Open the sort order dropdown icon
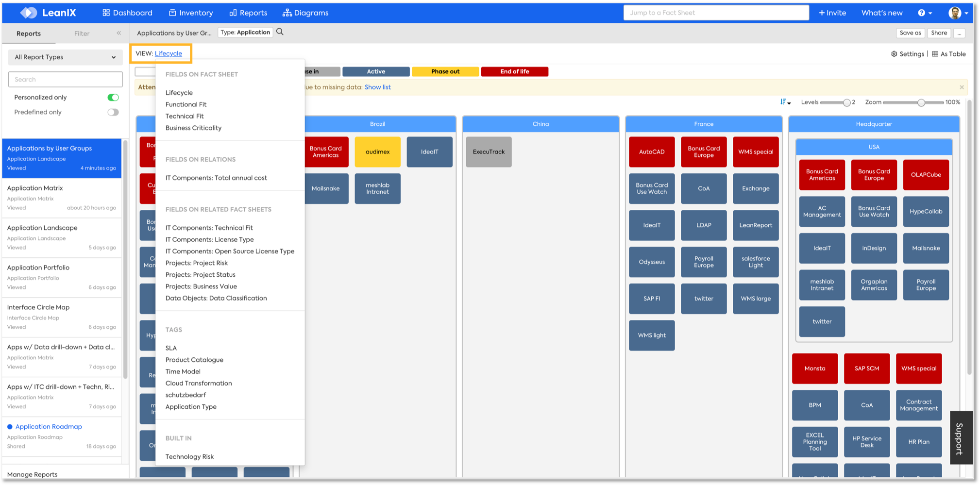Image resolution: width=980 pixels, height=485 pixels. 785,102
